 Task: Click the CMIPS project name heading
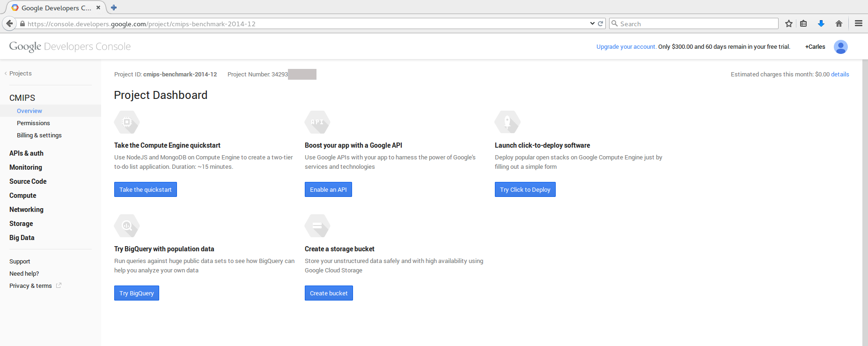coord(22,98)
